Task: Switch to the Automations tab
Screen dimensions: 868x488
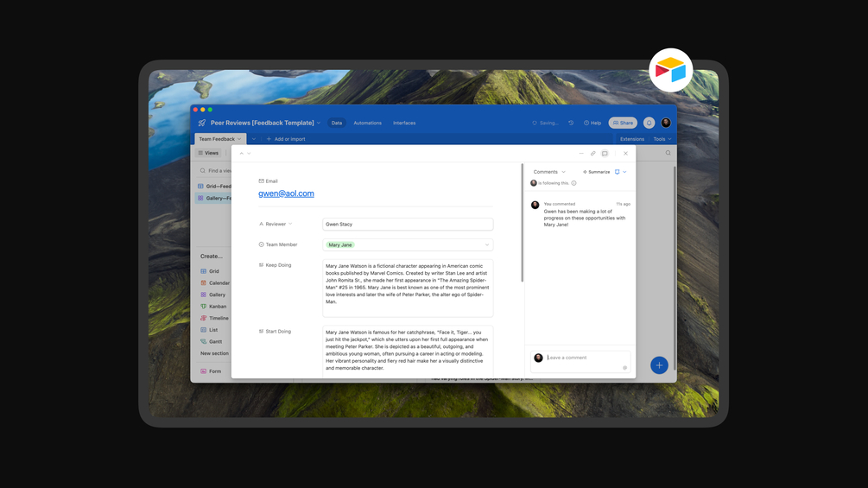Action: (x=368, y=123)
